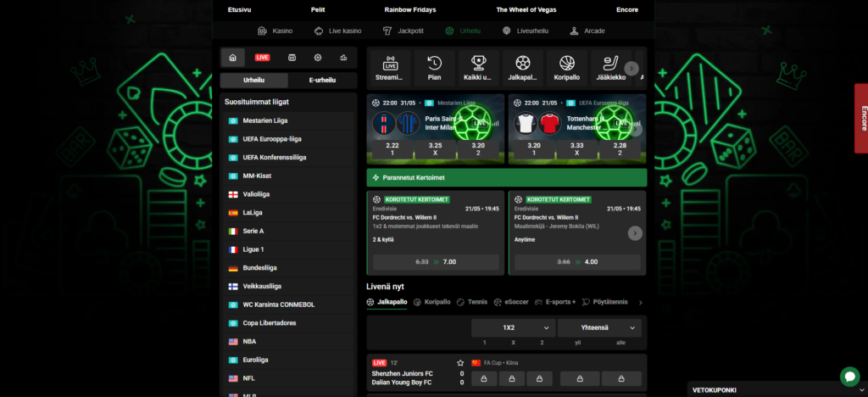Open WC Karsinta CONMEBOL league

tap(288, 305)
